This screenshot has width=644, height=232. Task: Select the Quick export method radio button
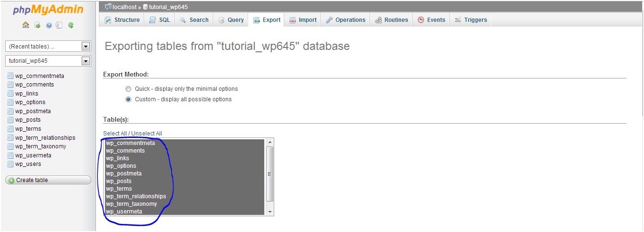pos(128,89)
